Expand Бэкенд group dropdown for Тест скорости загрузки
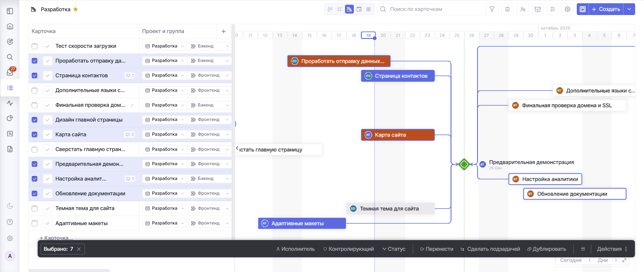 pyautogui.click(x=227, y=46)
